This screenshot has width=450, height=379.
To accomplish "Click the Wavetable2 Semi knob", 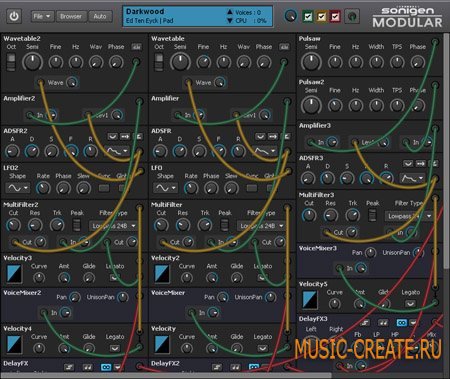I will [32, 62].
